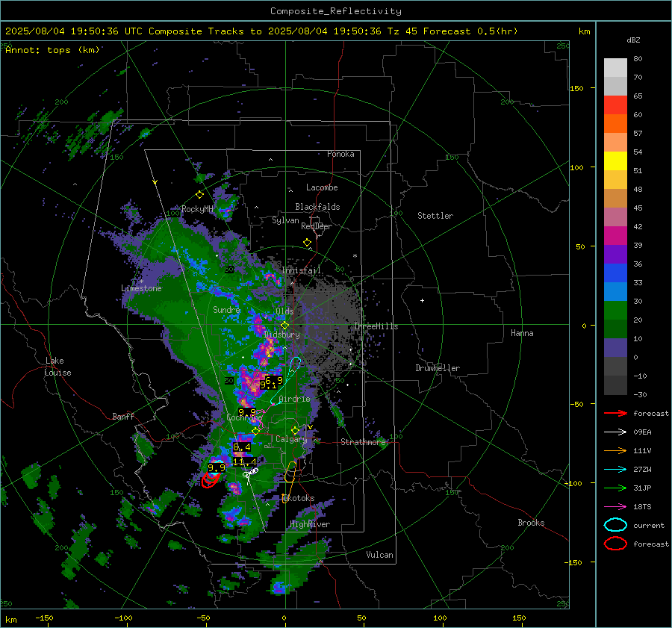This screenshot has width=672, height=628.
Task: Click the storm top label '6.9'
Action: point(274,380)
